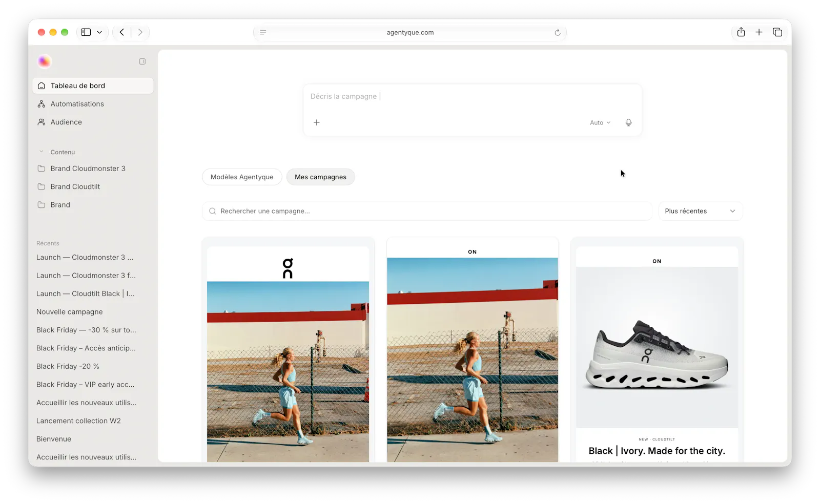
Task: Click the Rechercher une campagne search field
Action: (x=427, y=211)
